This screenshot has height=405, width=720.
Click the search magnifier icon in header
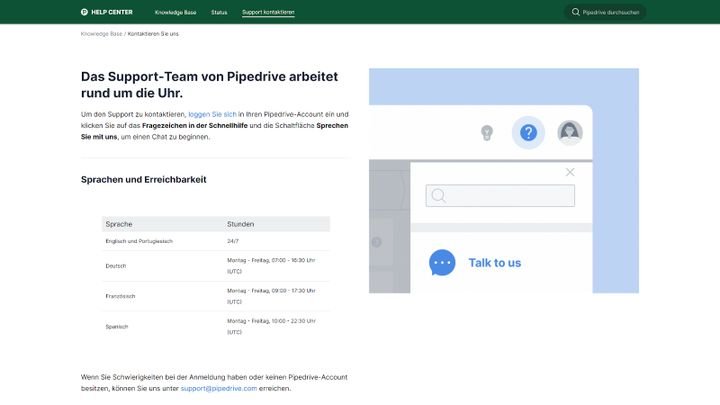(x=575, y=12)
